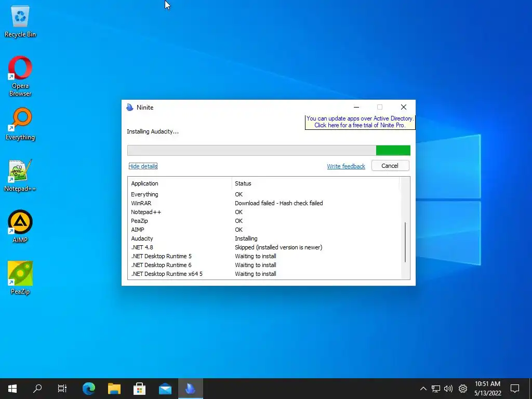532x399 pixels.
Task: Select the PeaZip list row
Action: pos(264,221)
